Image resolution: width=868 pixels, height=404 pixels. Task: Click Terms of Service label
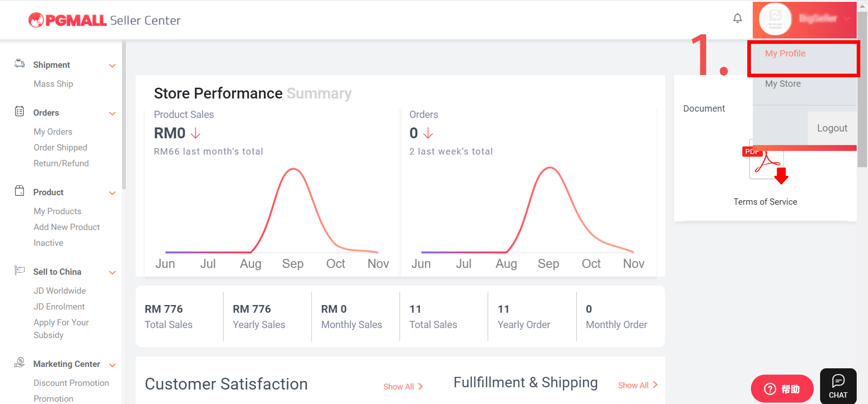[x=765, y=202]
